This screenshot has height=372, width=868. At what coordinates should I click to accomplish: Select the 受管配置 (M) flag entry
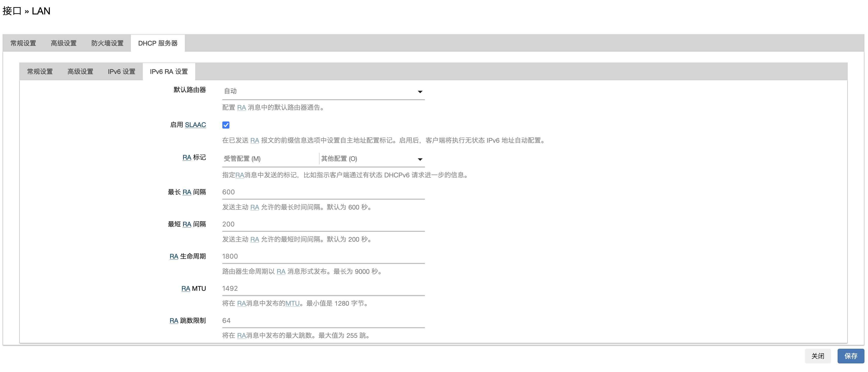pos(242,159)
